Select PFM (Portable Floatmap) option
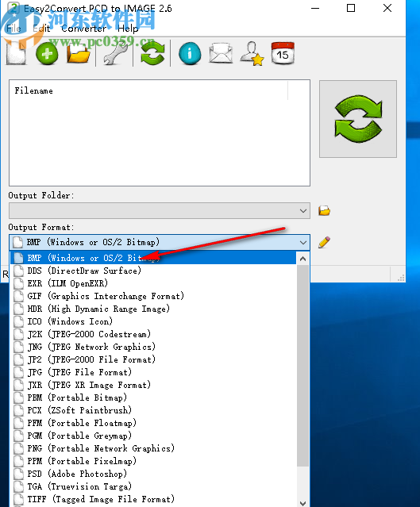This screenshot has width=420, height=507. tap(153, 423)
